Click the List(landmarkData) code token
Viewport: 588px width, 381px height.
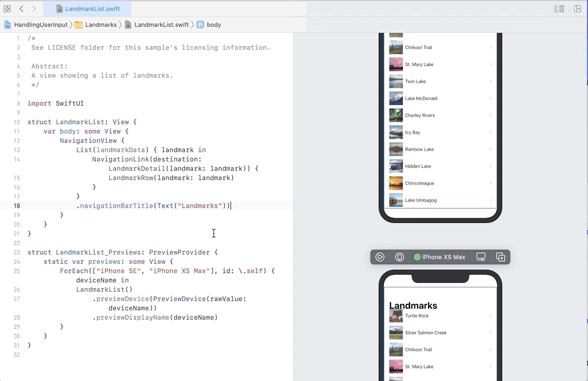pyautogui.click(x=112, y=150)
